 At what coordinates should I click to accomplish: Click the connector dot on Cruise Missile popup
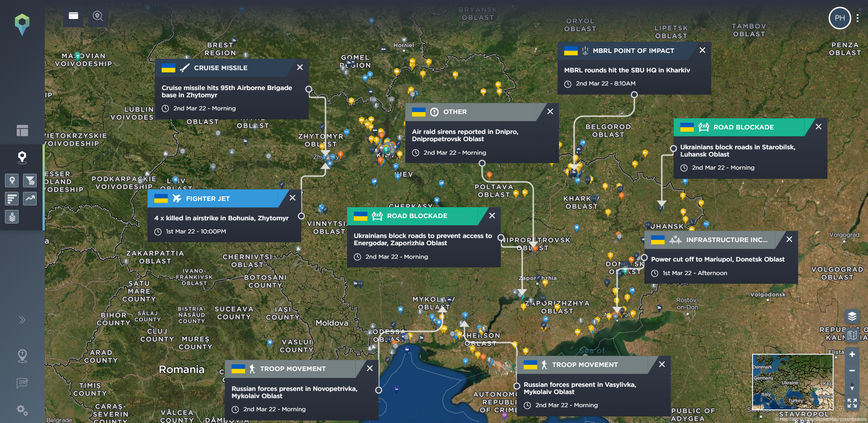click(x=309, y=89)
